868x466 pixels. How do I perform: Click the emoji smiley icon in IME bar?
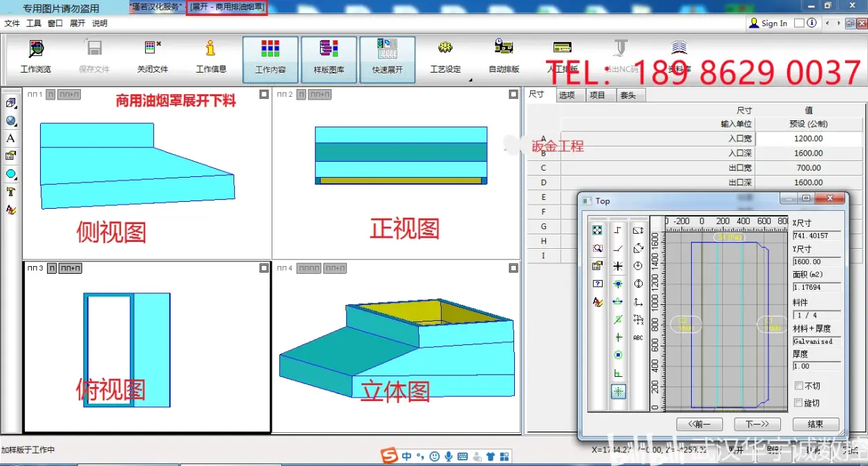tap(434, 456)
